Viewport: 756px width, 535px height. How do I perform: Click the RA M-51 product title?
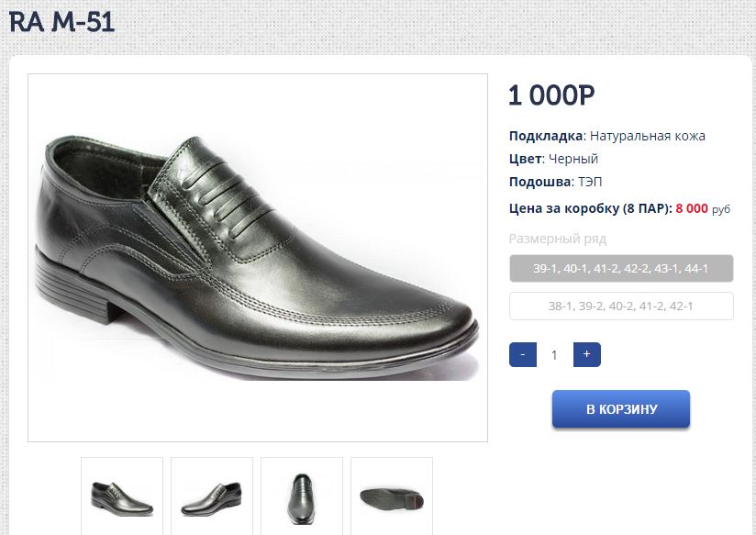tap(61, 23)
